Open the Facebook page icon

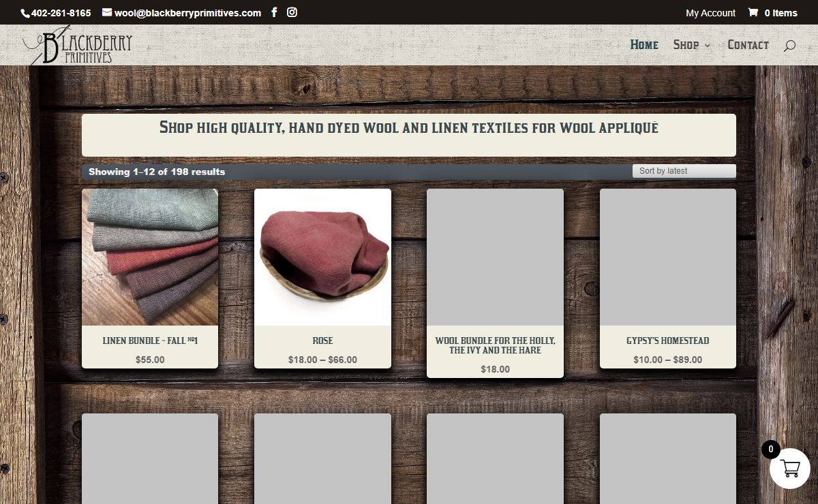pyautogui.click(x=274, y=12)
